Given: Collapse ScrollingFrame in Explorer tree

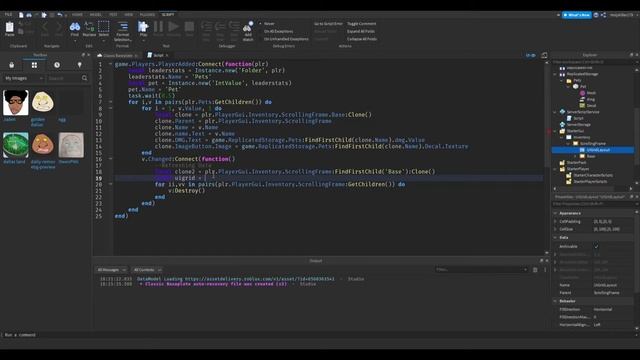Looking at the screenshot, I should point(568,144).
